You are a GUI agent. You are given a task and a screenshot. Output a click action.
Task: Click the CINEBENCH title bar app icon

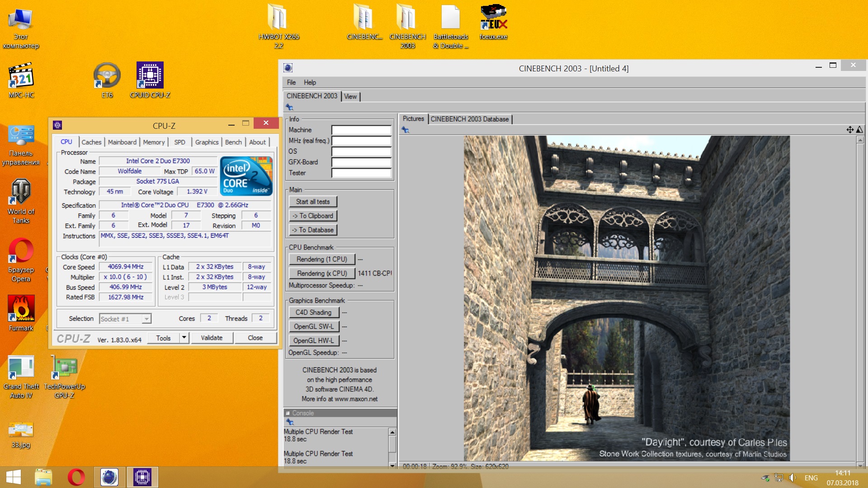tap(288, 68)
